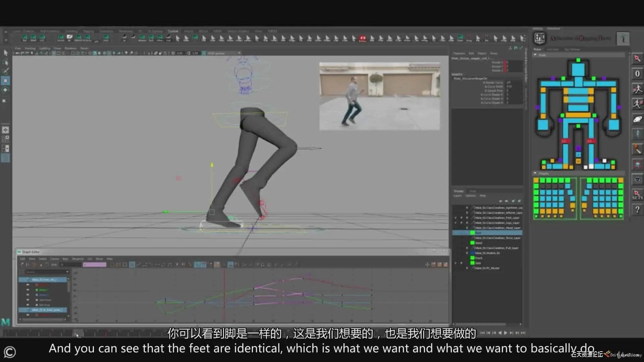Click the pink value field in Graph Editor
This screenshot has width=644, height=362.
point(95,265)
